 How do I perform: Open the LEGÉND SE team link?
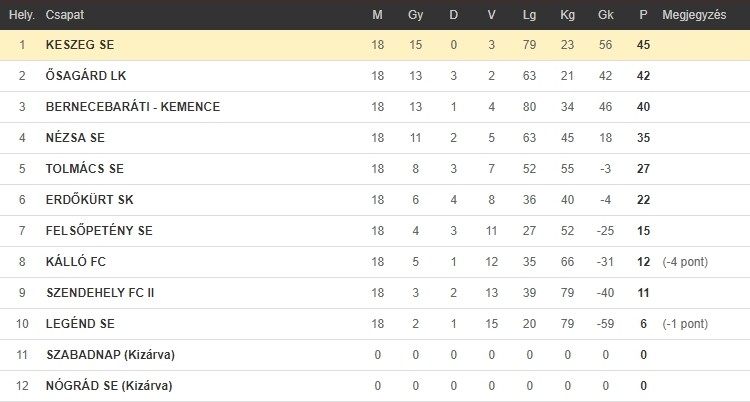tap(80, 324)
